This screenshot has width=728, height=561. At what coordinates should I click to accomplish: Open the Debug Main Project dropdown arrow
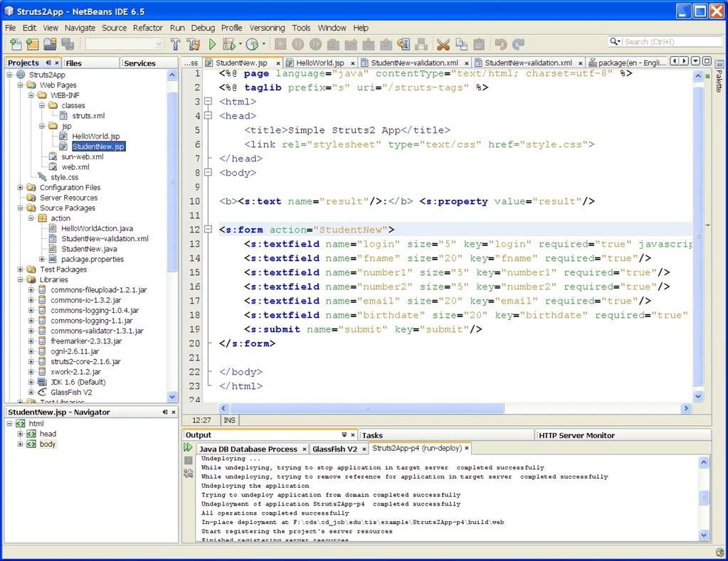241,44
